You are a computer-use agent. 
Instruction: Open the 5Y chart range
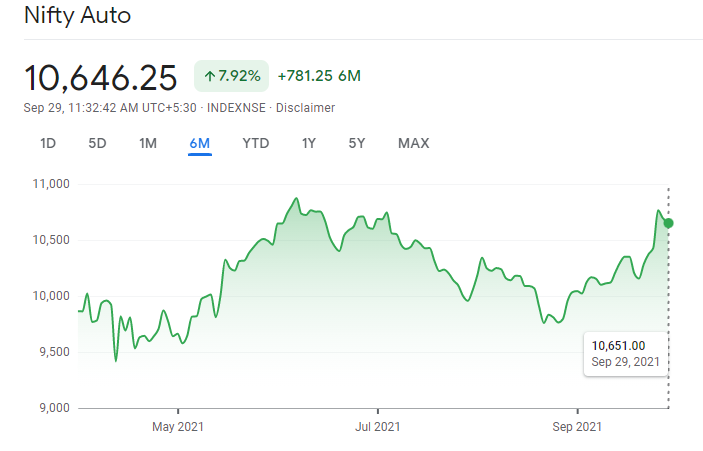(357, 143)
